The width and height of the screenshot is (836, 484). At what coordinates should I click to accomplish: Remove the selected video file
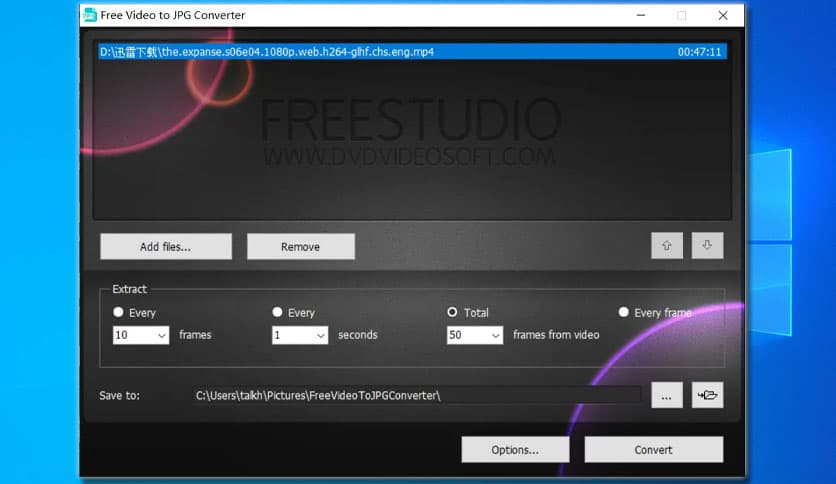tap(301, 247)
